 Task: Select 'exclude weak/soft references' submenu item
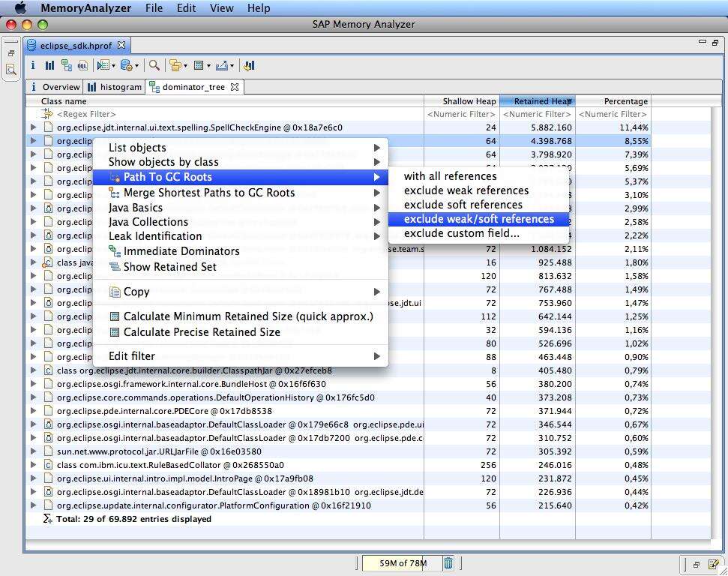point(478,219)
